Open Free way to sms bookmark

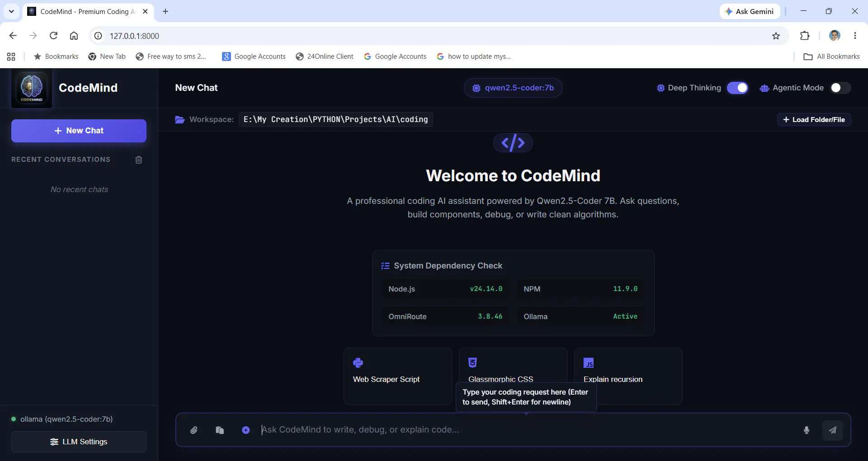[x=171, y=56]
